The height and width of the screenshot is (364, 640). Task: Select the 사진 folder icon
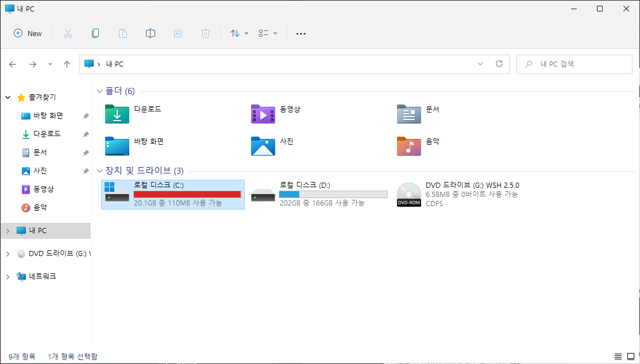(263, 146)
